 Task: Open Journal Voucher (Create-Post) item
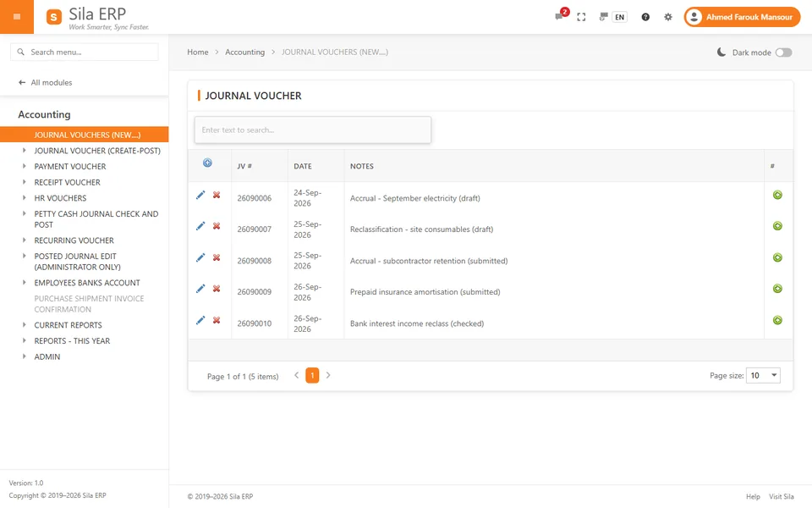click(97, 151)
